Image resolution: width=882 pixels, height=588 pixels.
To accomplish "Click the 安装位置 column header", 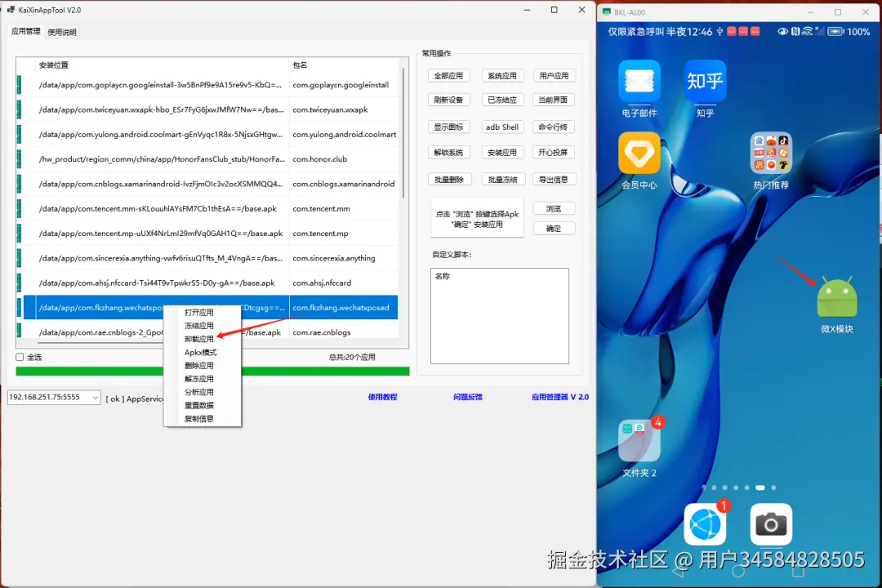I will [x=162, y=65].
